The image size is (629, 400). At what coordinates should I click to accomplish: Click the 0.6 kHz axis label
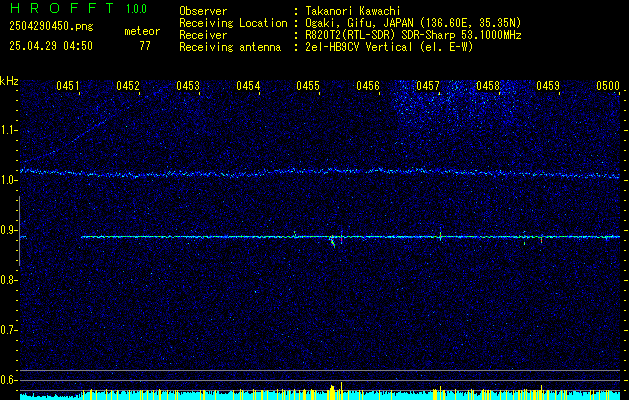pyautogui.click(x=8, y=380)
